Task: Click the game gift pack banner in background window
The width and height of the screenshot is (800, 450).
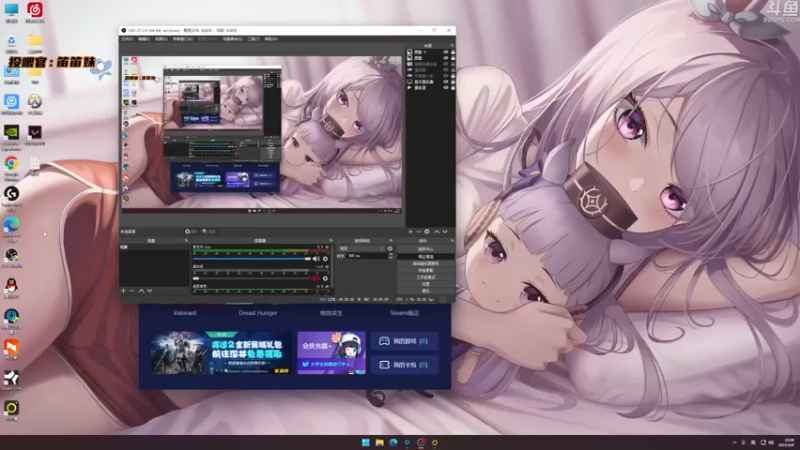Action: click(220, 353)
